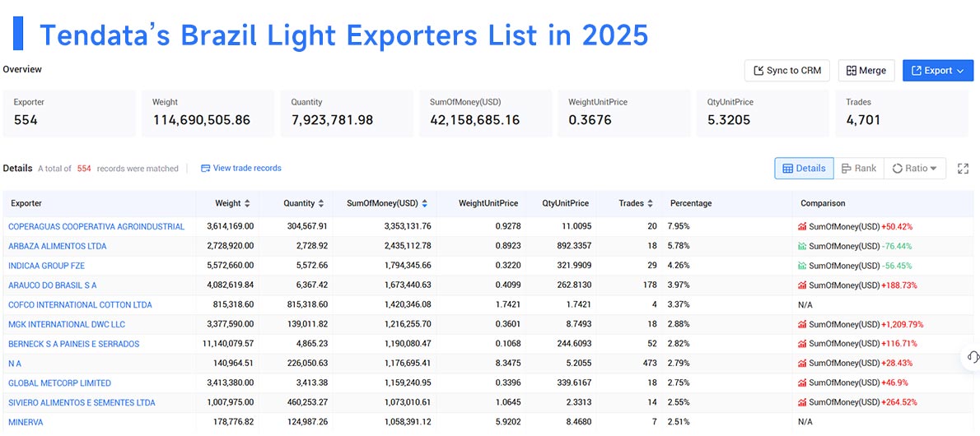Switch to the Details view tab
980x436 pixels.
point(804,168)
